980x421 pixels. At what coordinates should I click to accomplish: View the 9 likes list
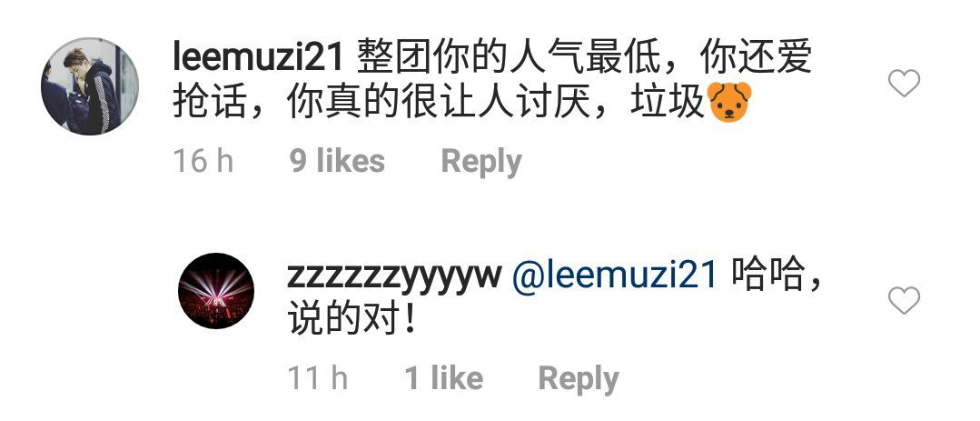click(x=338, y=161)
